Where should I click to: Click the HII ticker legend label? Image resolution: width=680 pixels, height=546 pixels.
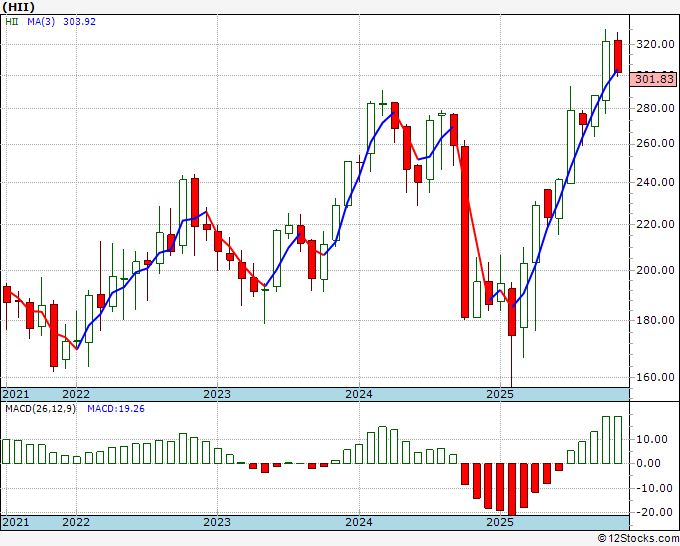click(12, 22)
